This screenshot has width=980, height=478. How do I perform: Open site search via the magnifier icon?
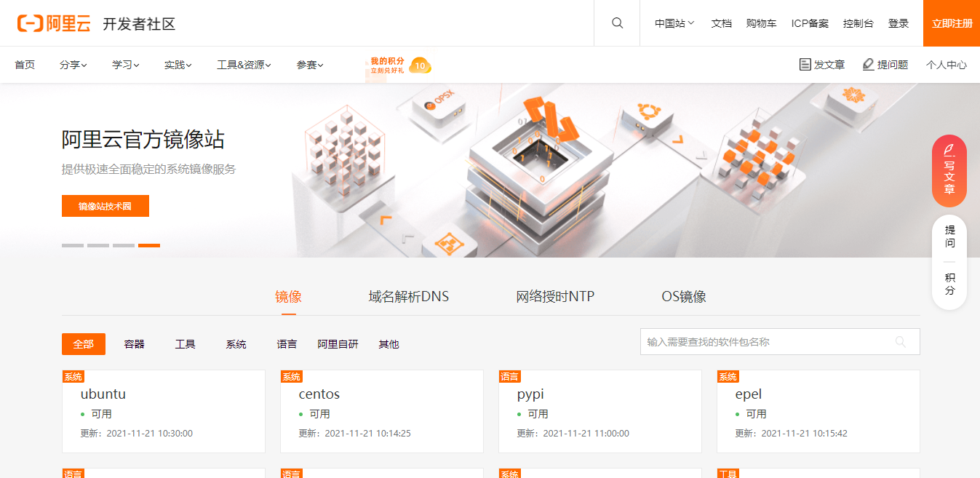616,23
